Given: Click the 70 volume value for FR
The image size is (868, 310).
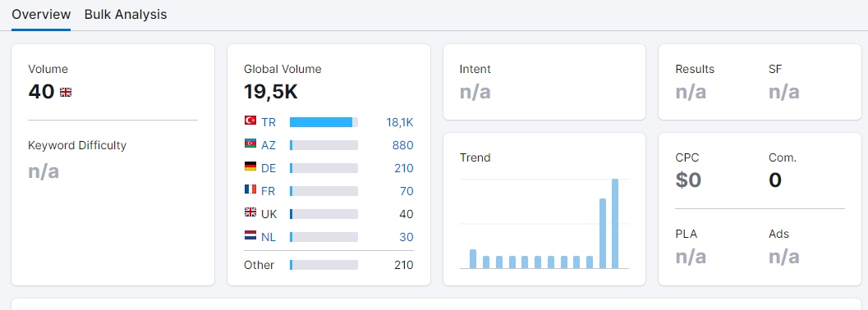Looking at the screenshot, I should [406, 191].
